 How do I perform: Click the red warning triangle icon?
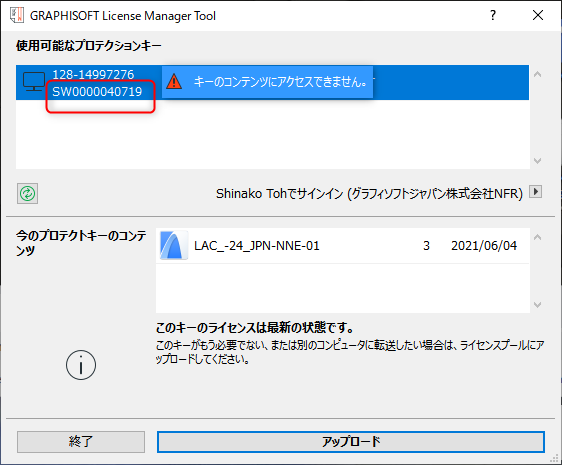(174, 82)
